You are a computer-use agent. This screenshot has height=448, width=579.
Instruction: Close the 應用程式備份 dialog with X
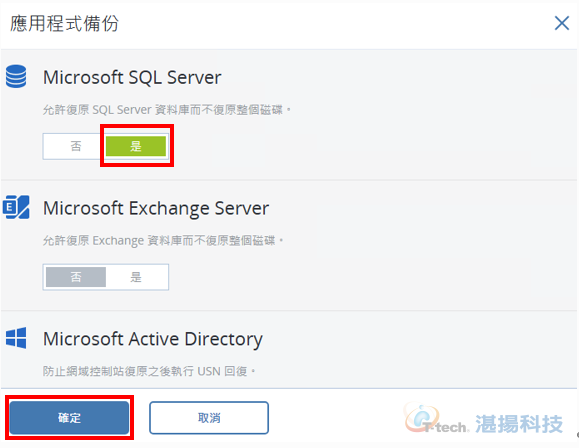pos(562,23)
